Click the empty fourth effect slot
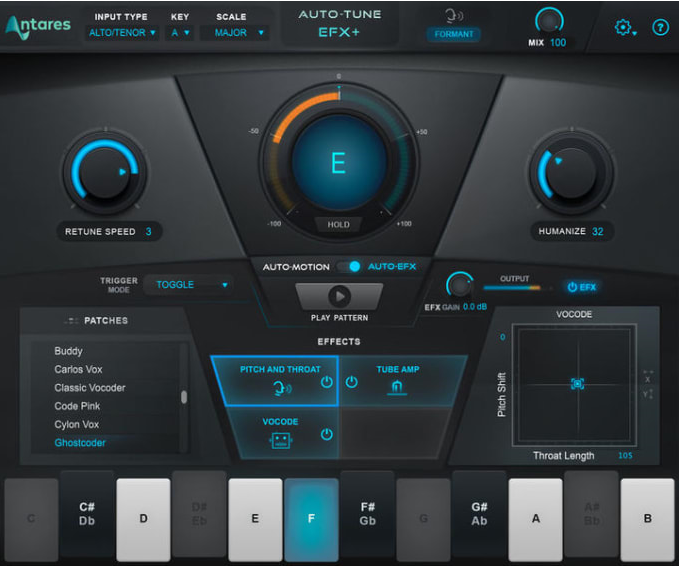The image size is (681, 568). point(395,433)
